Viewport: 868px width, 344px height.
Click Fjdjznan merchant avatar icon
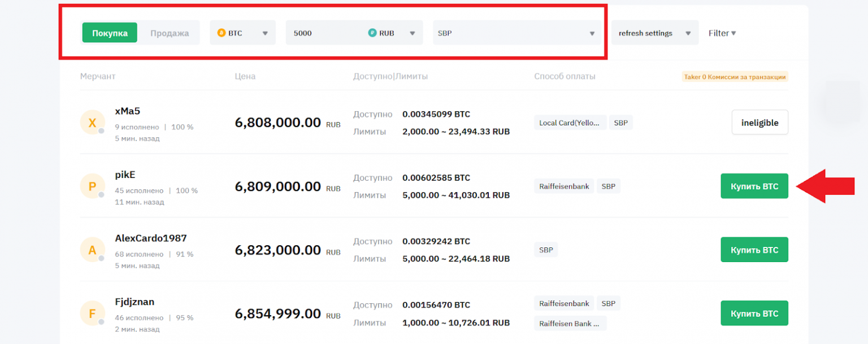click(x=92, y=313)
